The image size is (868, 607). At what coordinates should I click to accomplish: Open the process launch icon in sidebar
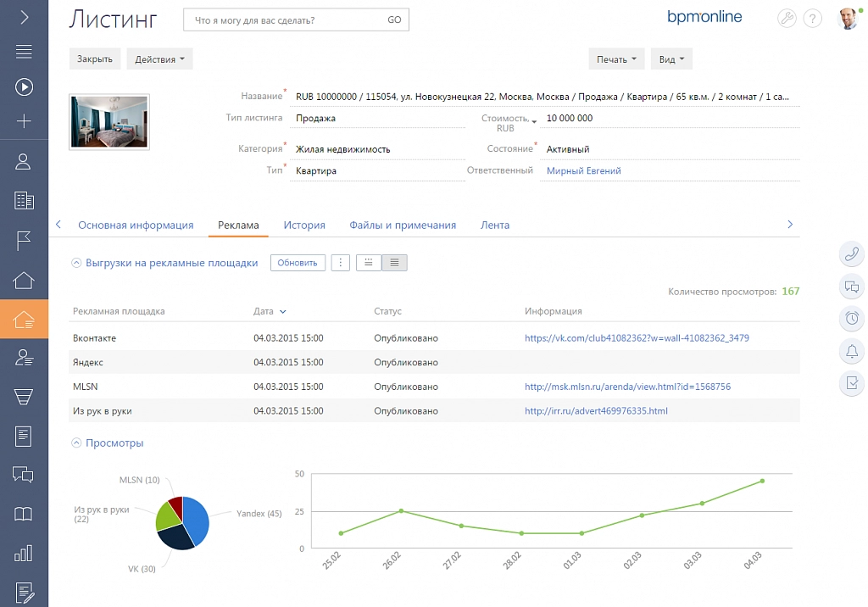(24, 86)
